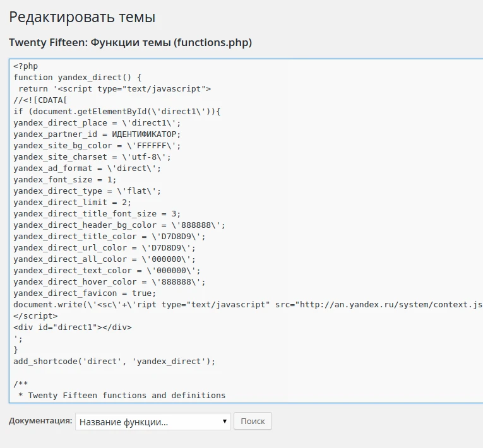Click the 'yandex_direct_header_bg_color' code line
Viewport: 483px width, 448px height.
pyautogui.click(x=119, y=225)
